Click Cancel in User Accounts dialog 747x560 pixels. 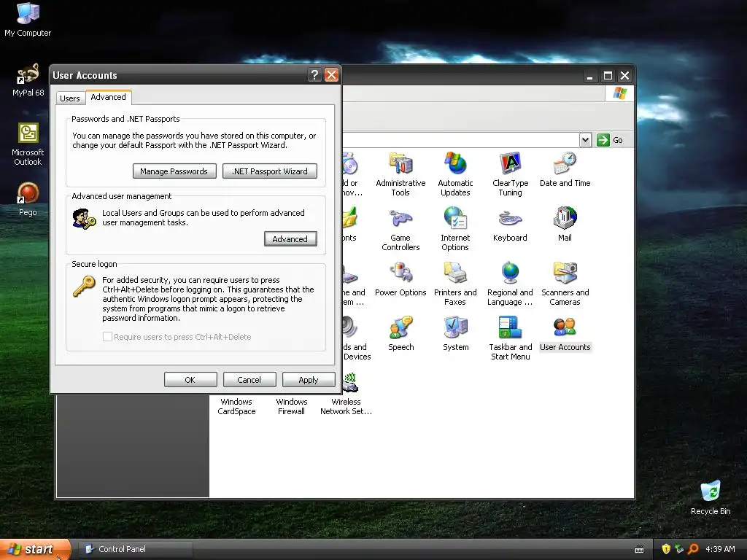point(249,379)
